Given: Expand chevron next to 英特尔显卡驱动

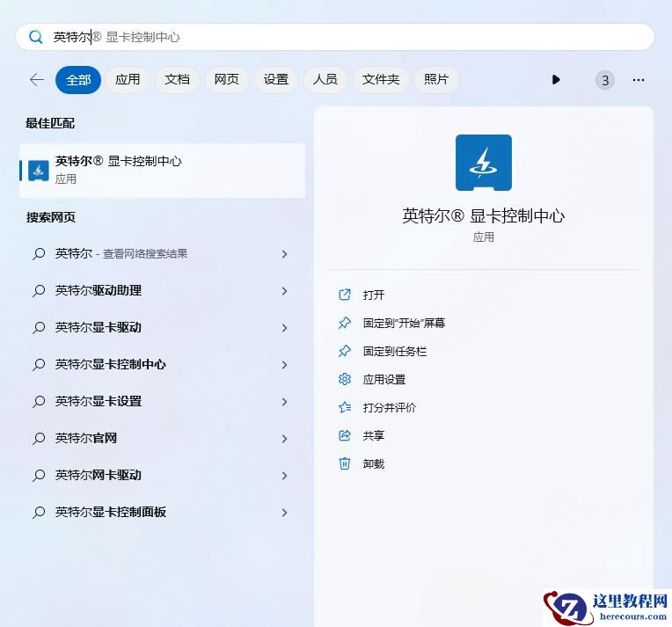Looking at the screenshot, I should 285,328.
